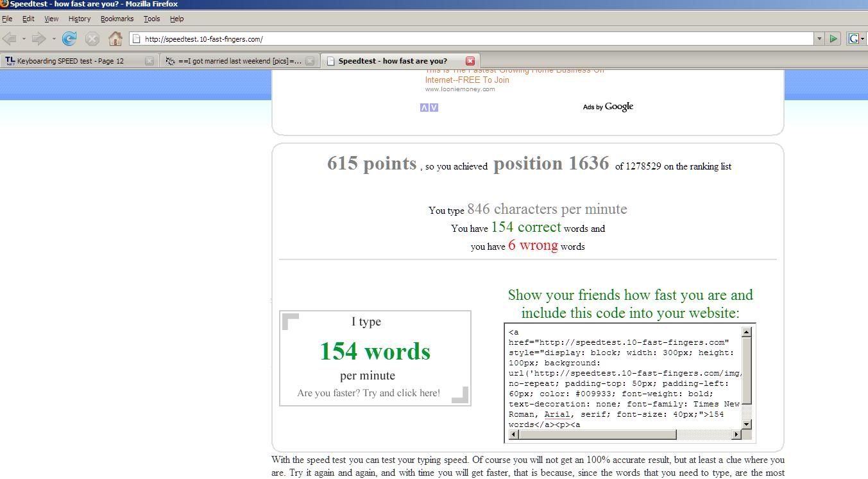Open the View menu
Viewport: 868px width, 479px height.
click(x=51, y=19)
